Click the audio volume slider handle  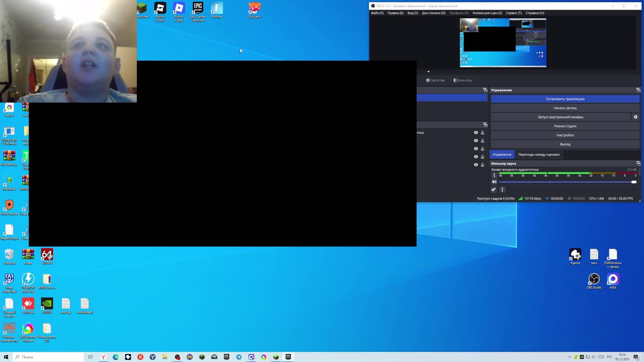click(634, 182)
